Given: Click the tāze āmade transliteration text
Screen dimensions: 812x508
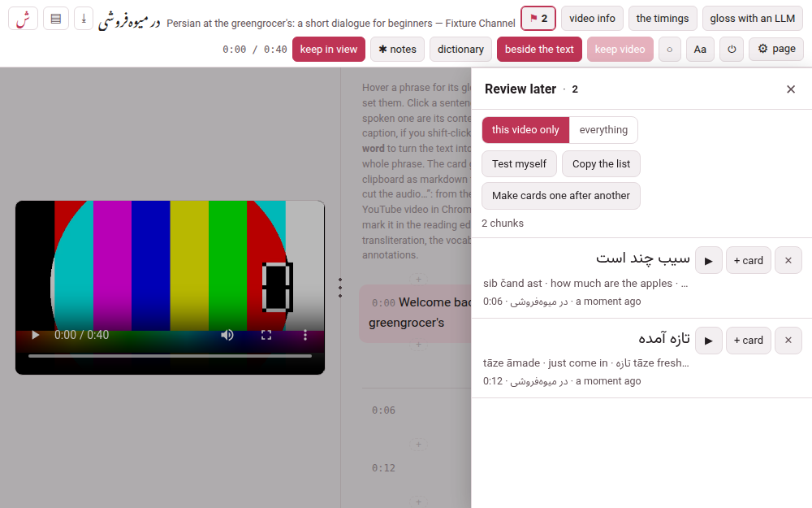Looking at the screenshot, I should pyautogui.click(x=511, y=363).
